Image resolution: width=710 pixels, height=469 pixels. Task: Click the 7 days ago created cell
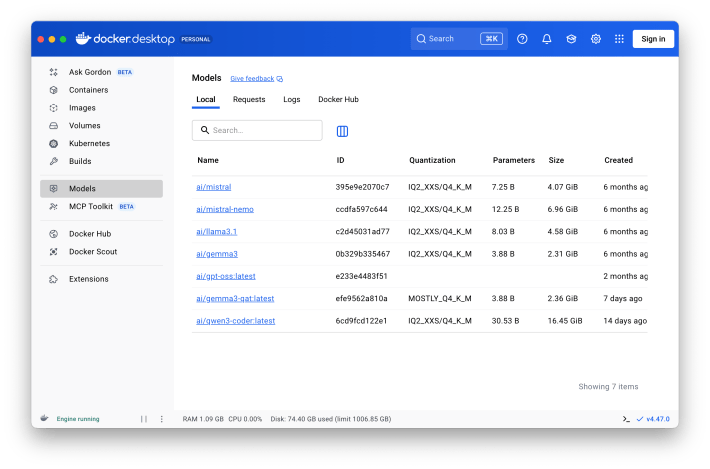tap(623, 298)
